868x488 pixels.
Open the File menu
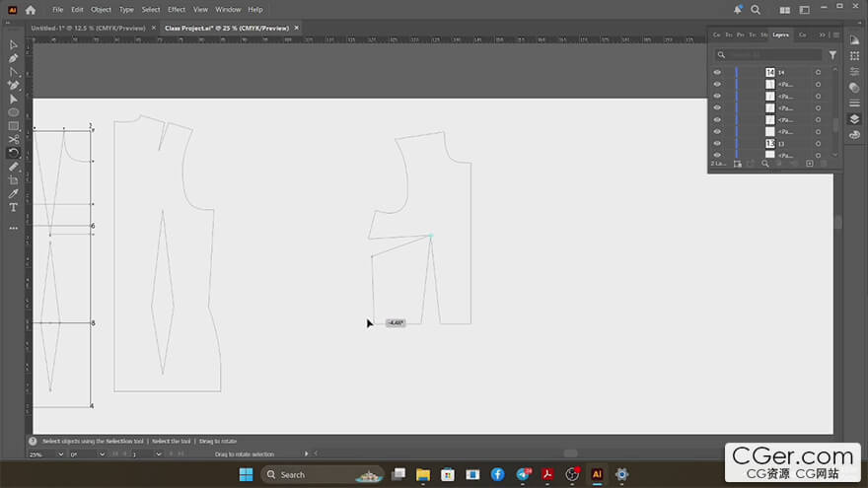tap(57, 10)
